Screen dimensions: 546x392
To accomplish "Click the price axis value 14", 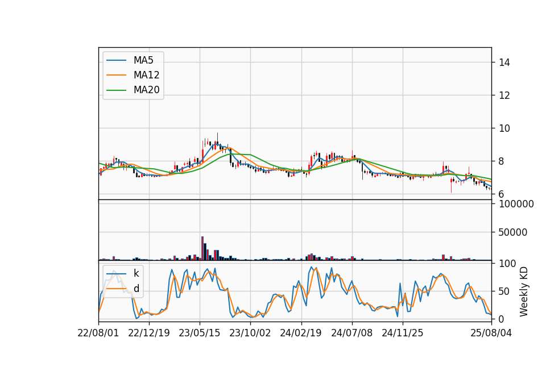I will click(x=504, y=62).
